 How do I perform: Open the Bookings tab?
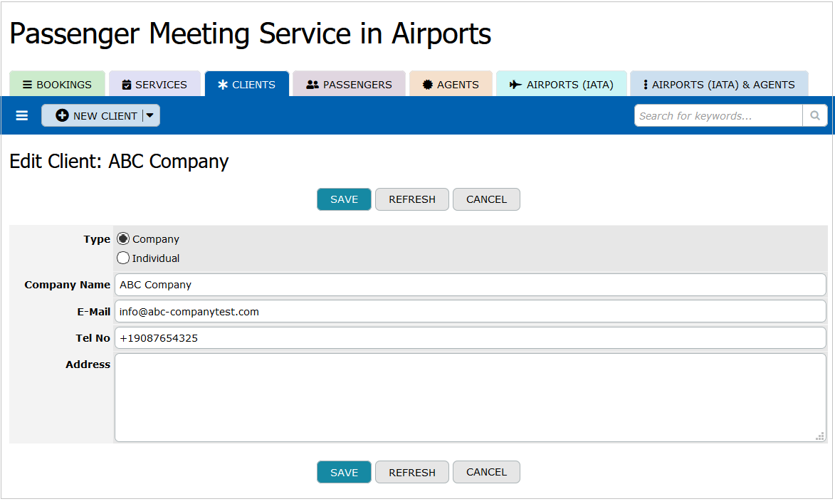click(57, 85)
